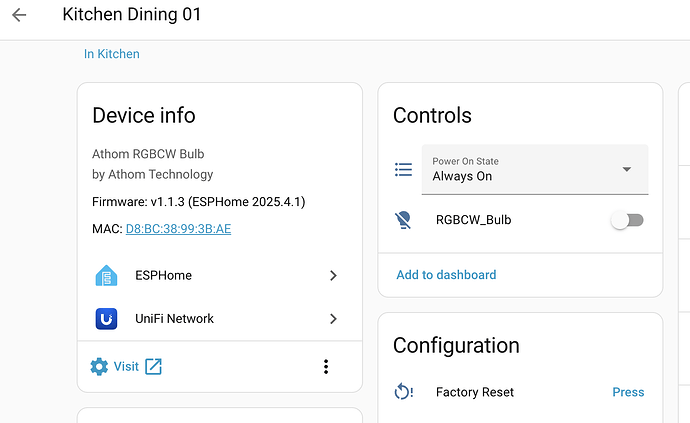Expand the ESPHome entry chevron
Screen dimensions: 690x423
pyautogui.click(x=333, y=276)
